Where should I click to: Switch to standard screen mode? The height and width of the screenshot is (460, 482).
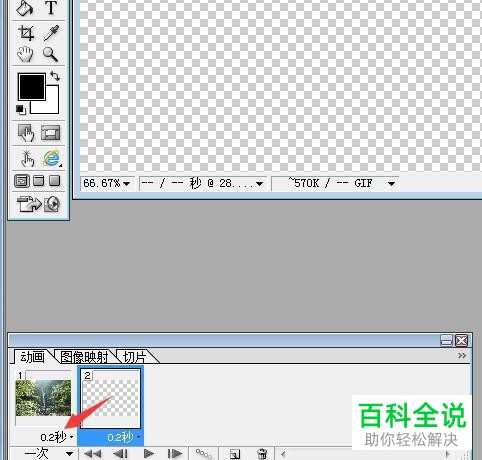click(22, 181)
